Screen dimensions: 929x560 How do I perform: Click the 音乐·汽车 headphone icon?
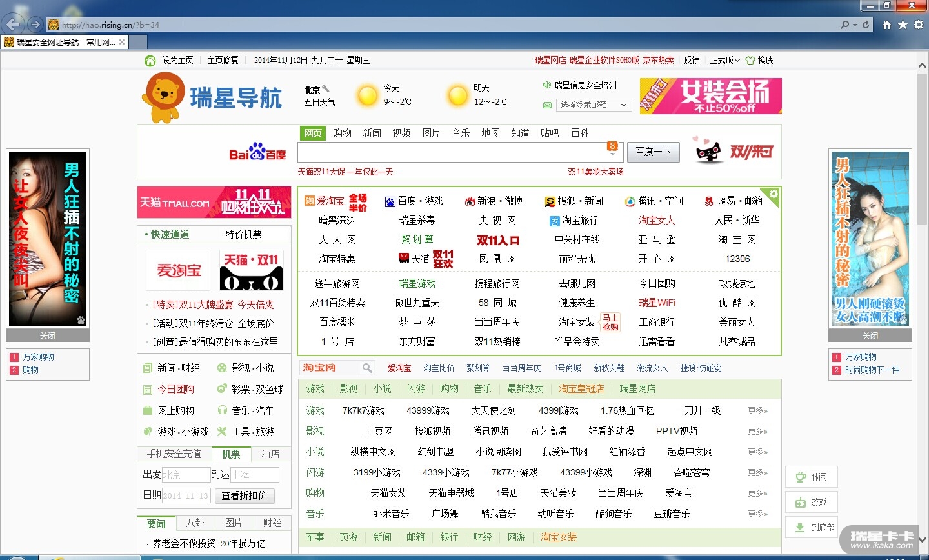[222, 410]
